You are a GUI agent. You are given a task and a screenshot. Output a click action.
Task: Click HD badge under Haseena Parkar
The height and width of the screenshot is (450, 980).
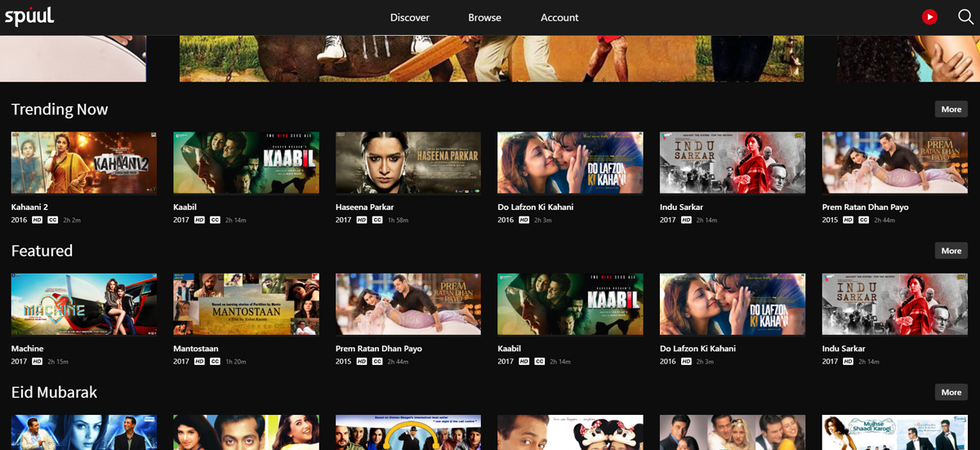tap(362, 221)
